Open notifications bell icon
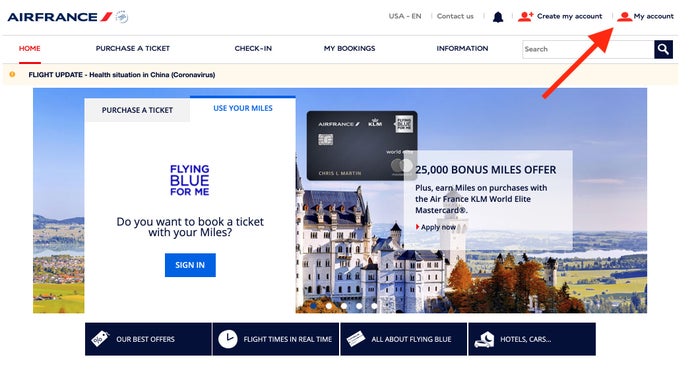The image size is (700, 380). 498,17
